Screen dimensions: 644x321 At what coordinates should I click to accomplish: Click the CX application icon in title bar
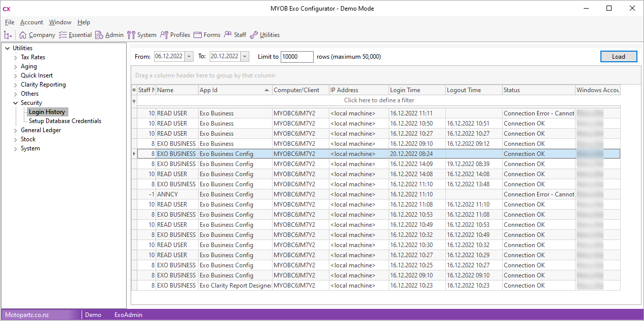click(7, 9)
